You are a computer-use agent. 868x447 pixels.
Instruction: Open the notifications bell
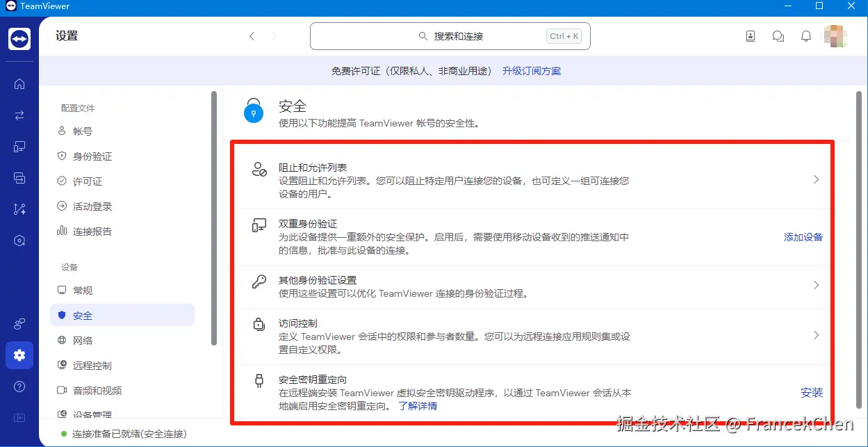pos(806,36)
